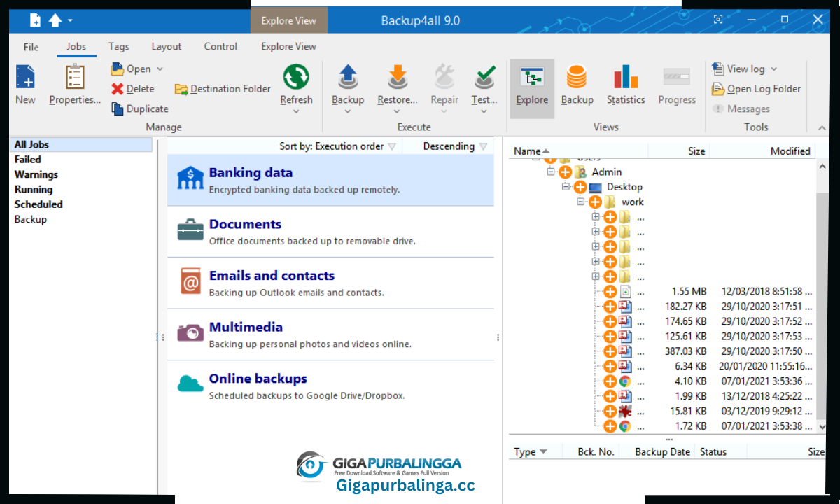This screenshot has width=840, height=504.
Task: Switch to the Jobs ribbon tab
Action: pos(76,46)
